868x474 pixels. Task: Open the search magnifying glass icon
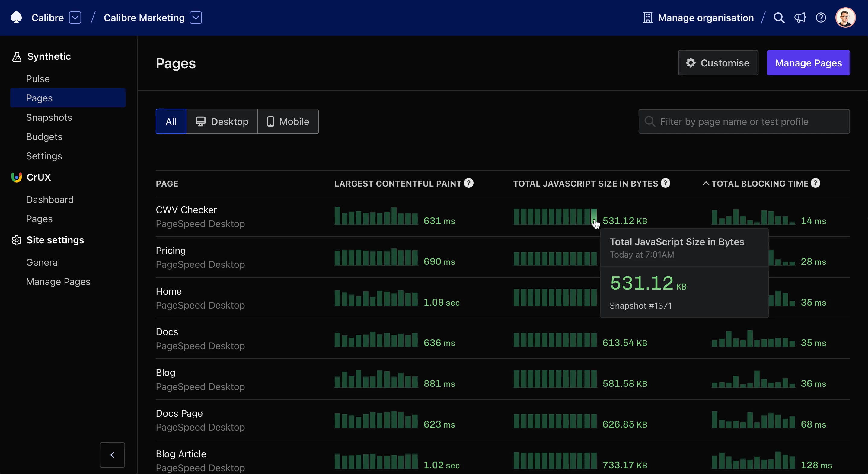tap(779, 18)
